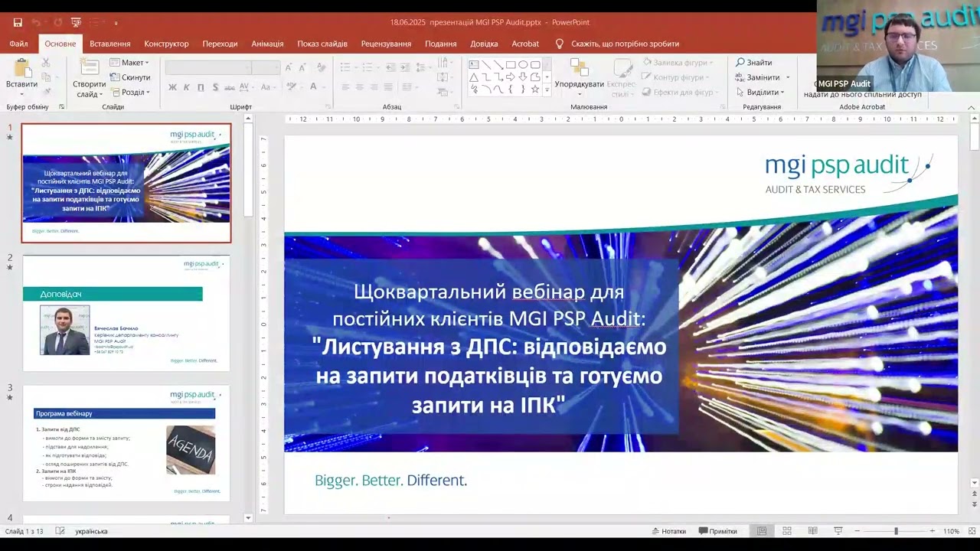This screenshot has width=980, height=551.
Task: Open the Acrobat tab
Action: [525, 44]
